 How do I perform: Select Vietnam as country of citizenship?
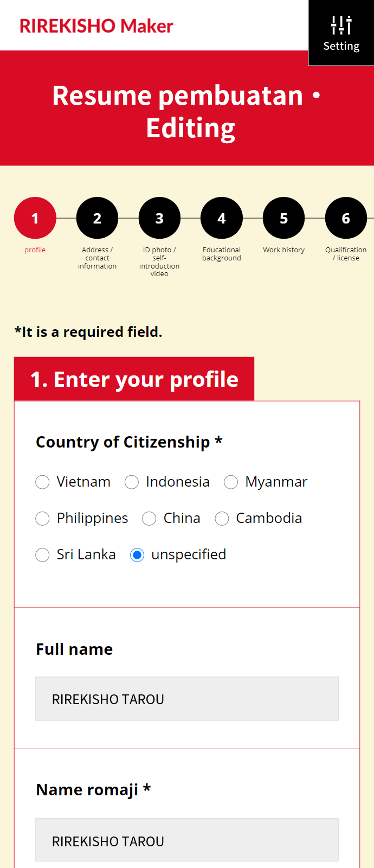pyautogui.click(x=42, y=482)
